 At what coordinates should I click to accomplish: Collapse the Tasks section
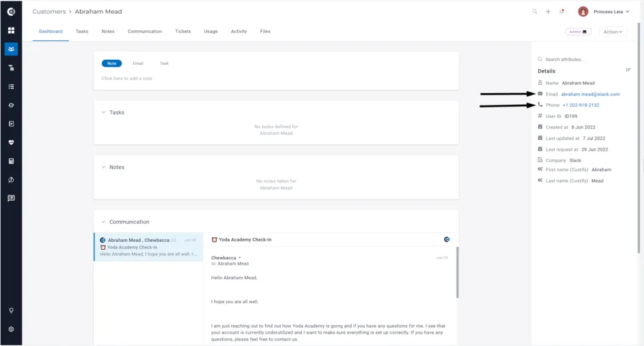(104, 112)
